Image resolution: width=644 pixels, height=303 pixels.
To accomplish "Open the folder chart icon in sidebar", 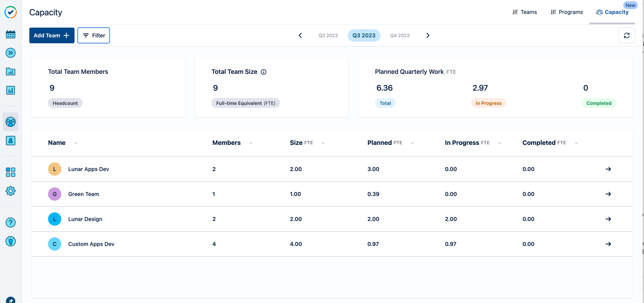I will click(11, 71).
